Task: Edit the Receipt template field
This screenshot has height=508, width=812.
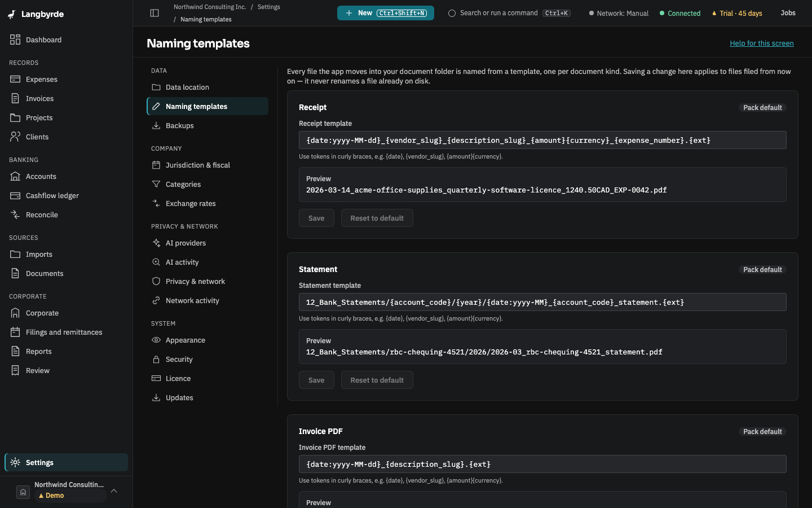Action: [x=542, y=140]
